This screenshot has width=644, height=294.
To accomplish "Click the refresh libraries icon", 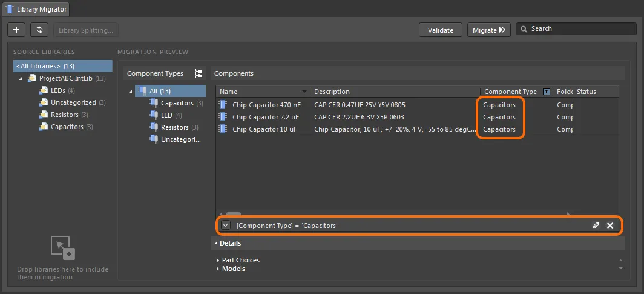I will 39,30.
